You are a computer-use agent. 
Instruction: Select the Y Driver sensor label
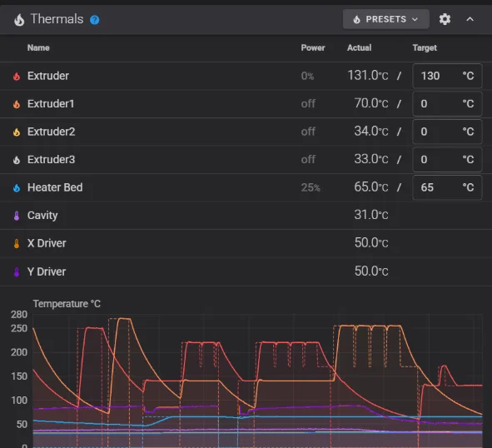coord(47,271)
